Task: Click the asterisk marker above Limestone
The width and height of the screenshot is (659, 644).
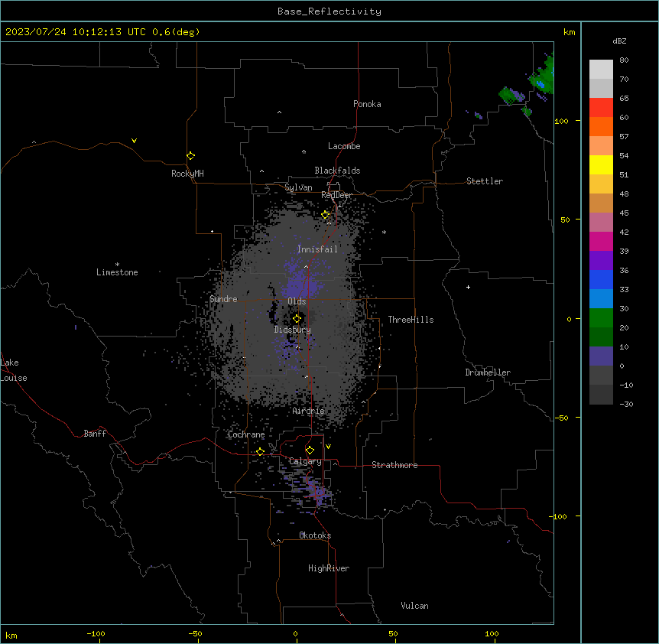Action: (x=117, y=265)
